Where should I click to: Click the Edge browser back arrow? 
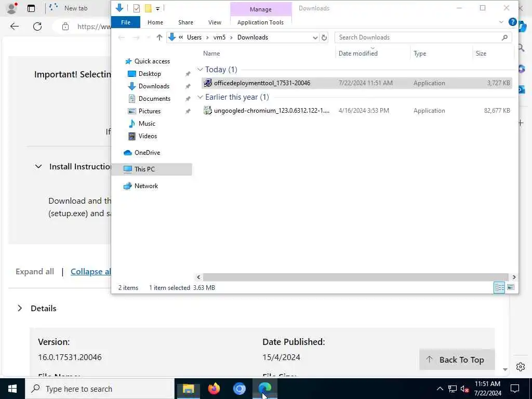tap(14, 26)
